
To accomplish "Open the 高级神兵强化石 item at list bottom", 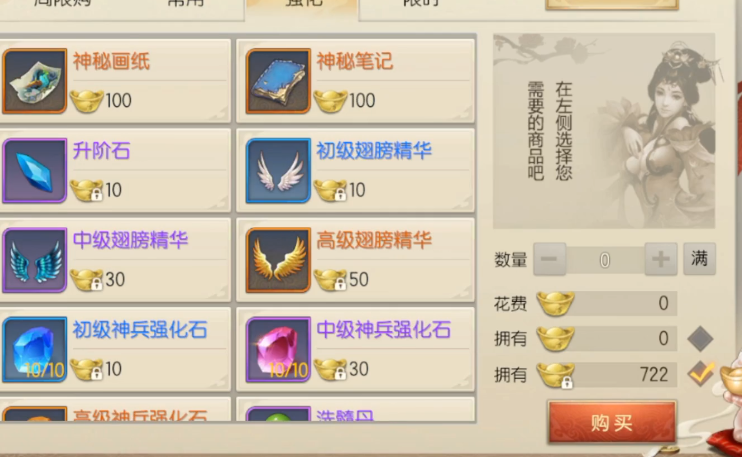I will 115,409.
